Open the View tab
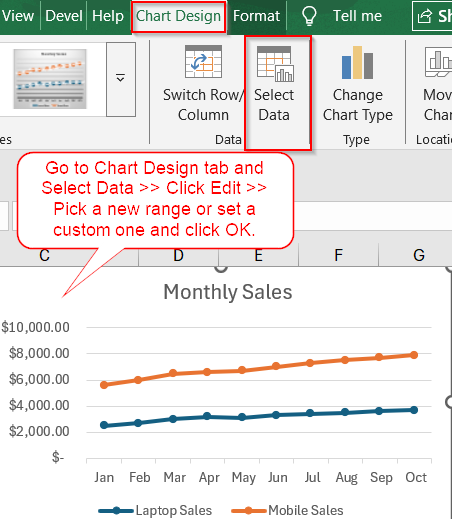The image size is (452, 519). coord(18,16)
